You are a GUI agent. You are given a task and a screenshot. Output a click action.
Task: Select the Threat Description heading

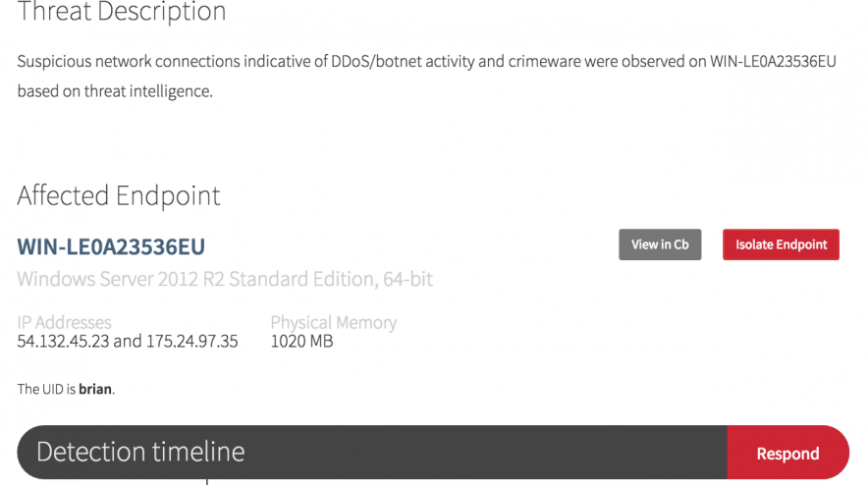(x=122, y=13)
